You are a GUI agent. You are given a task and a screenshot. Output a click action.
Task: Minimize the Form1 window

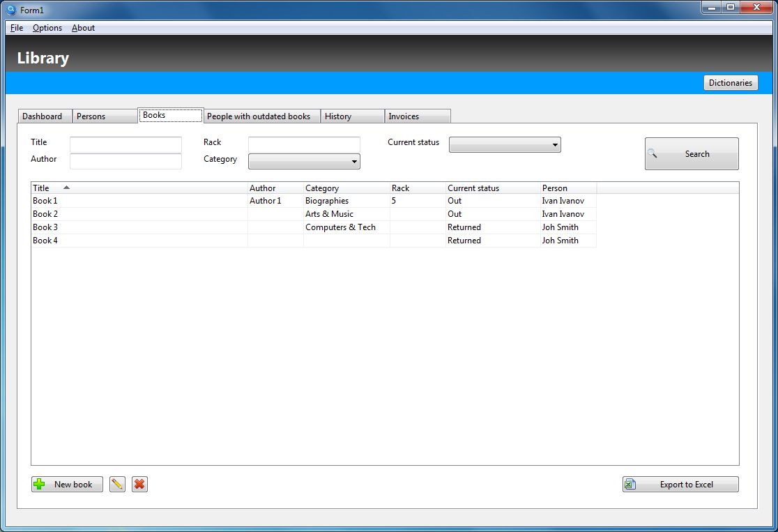pos(712,7)
